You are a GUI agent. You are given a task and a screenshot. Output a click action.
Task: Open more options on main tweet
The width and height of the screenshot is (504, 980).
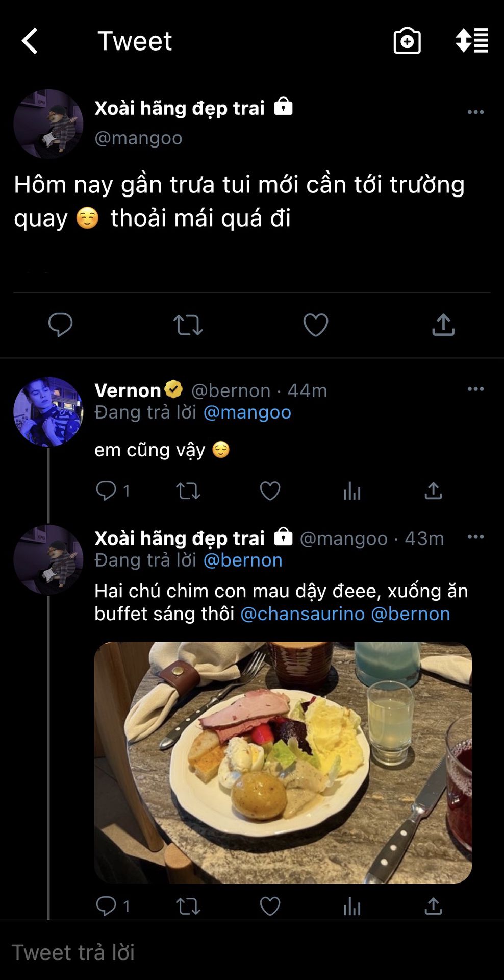[x=475, y=112]
